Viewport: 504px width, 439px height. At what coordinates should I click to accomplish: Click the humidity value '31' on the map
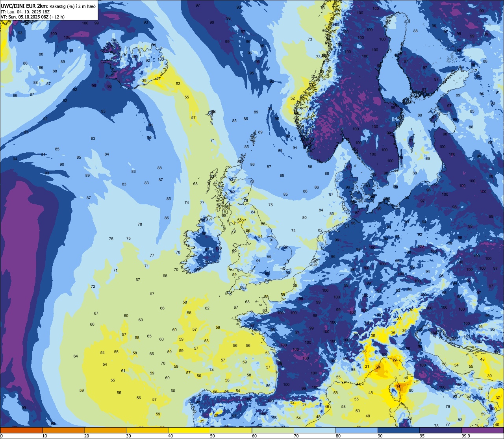[x=367, y=367]
